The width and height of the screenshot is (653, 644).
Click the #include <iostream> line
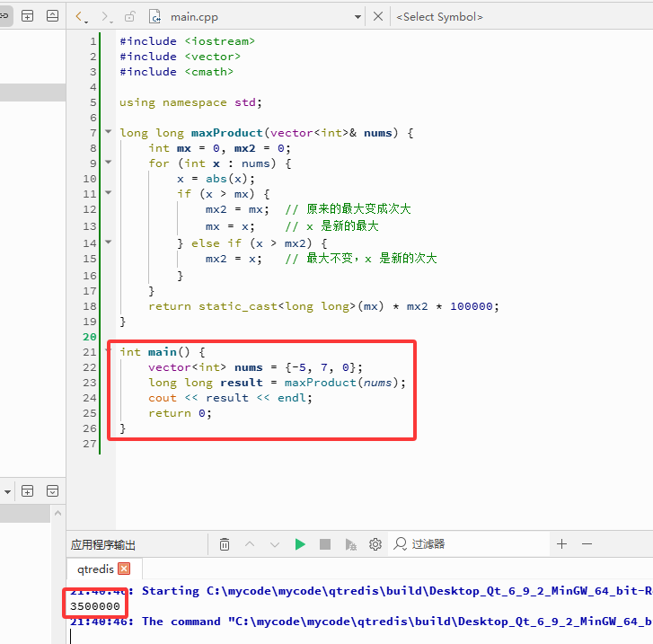point(187,41)
